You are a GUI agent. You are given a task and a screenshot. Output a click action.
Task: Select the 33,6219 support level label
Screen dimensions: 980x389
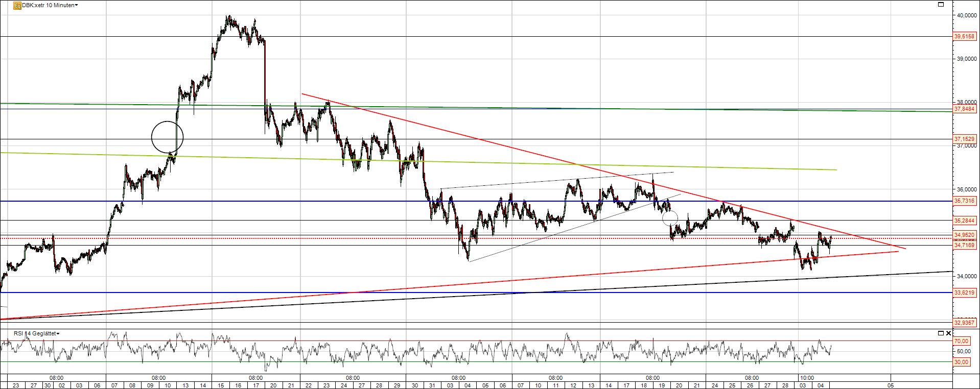pos(964,293)
